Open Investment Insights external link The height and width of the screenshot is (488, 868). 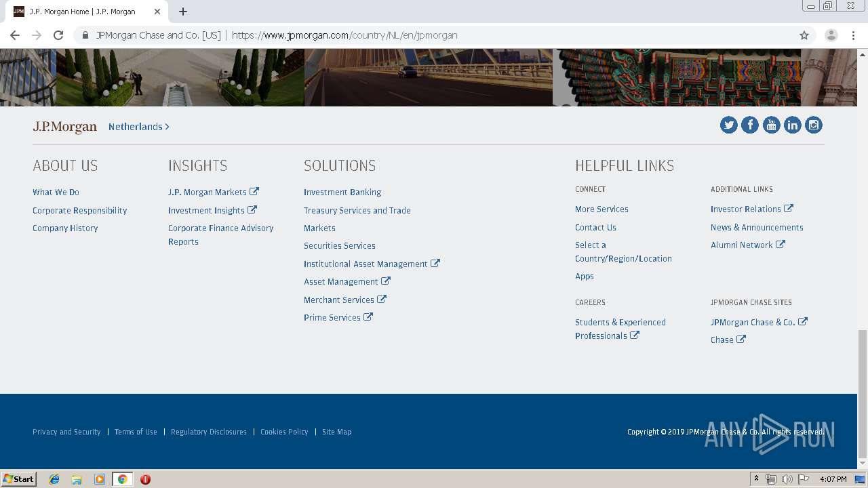[x=212, y=211]
